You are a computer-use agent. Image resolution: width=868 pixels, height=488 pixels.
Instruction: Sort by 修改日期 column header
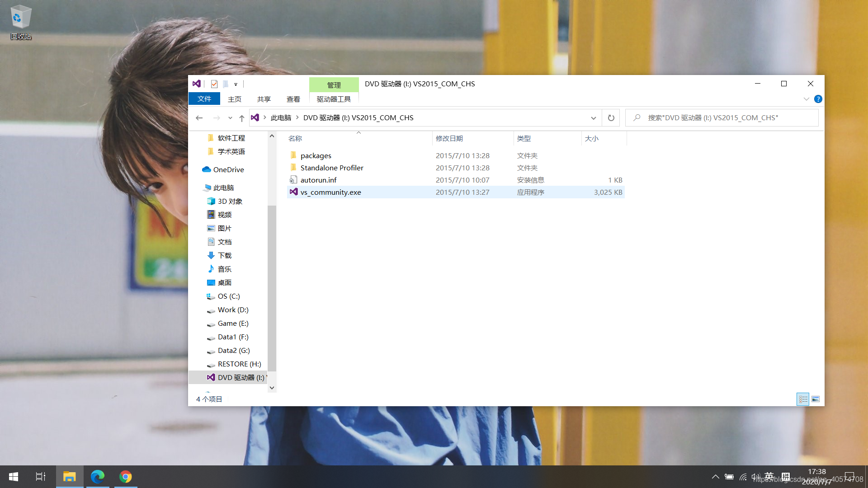tap(449, 139)
